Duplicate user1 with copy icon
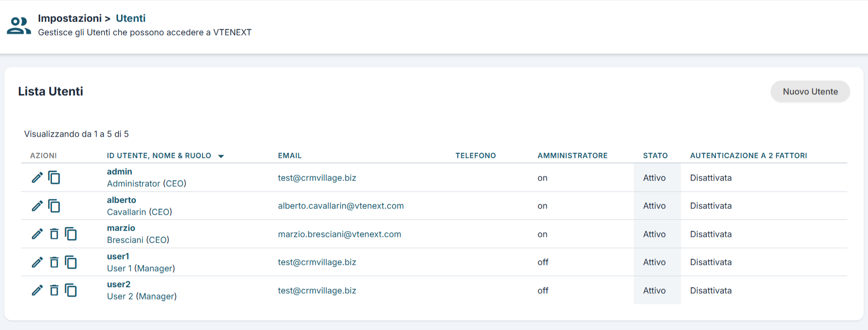This screenshot has width=868, height=330. coord(71,262)
